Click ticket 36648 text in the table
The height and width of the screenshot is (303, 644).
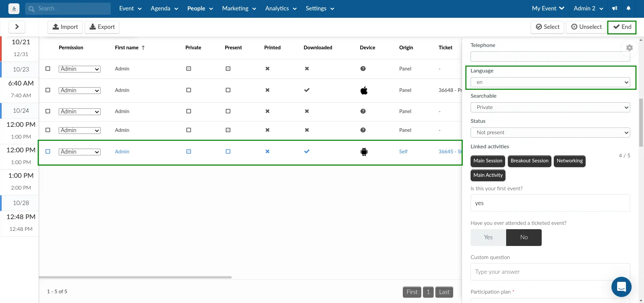[450, 90]
